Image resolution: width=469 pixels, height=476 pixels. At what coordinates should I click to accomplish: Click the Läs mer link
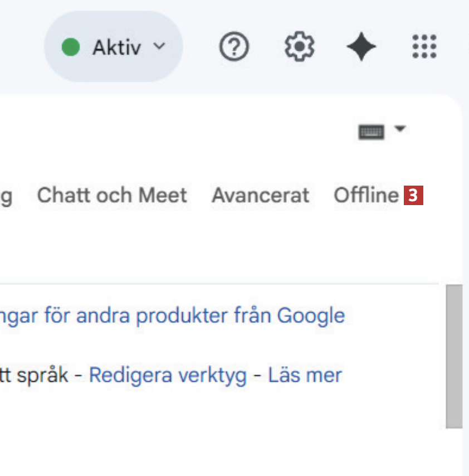[305, 376]
